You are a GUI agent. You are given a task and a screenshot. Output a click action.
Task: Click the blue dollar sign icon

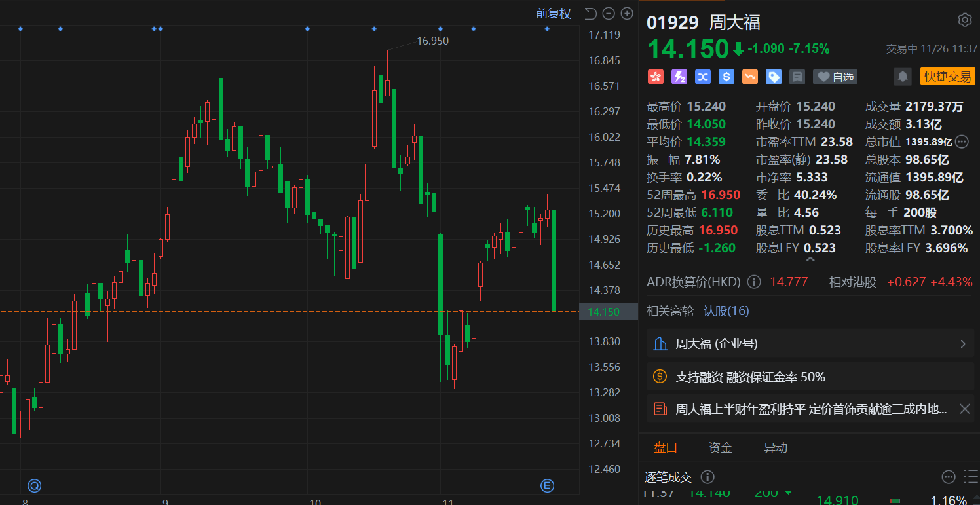coord(726,77)
